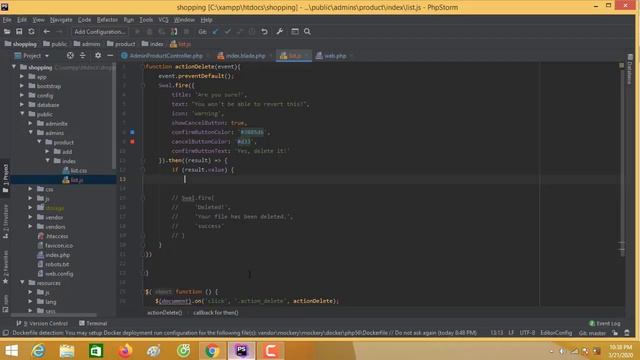
Task: Click the locate target icon in Project panel
Action: [x=70, y=56]
